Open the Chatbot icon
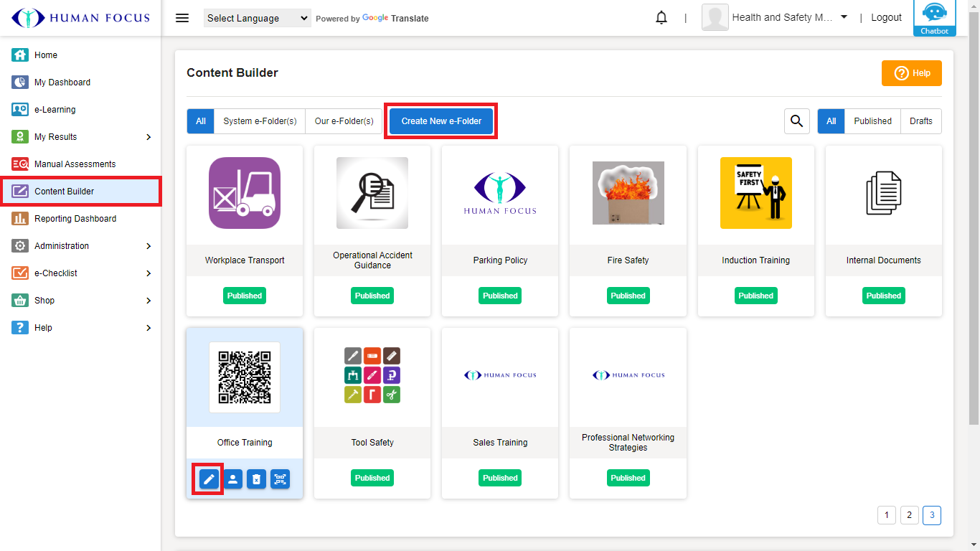 (934, 17)
